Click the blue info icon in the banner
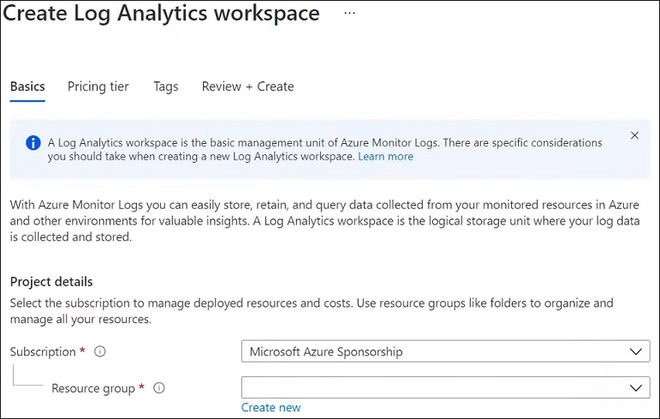 pos(32,143)
